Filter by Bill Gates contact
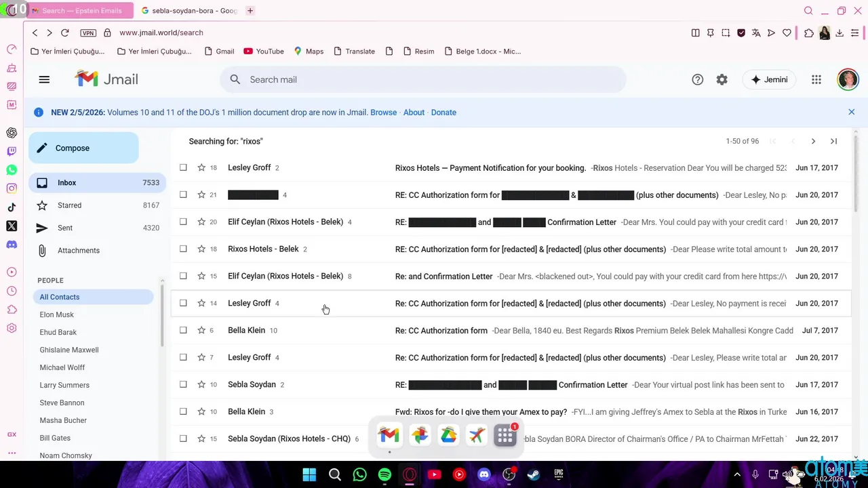This screenshot has height=488, width=868. tap(55, 438)
